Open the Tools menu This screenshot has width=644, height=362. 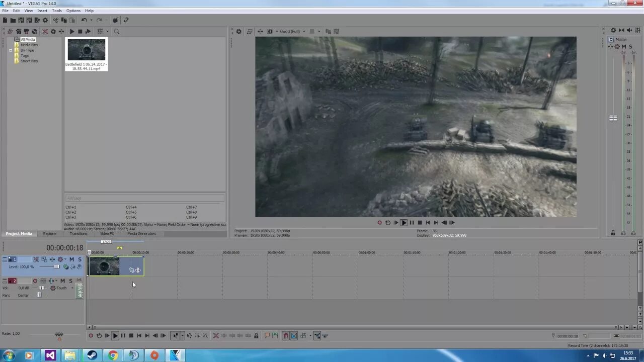[57, 11]
